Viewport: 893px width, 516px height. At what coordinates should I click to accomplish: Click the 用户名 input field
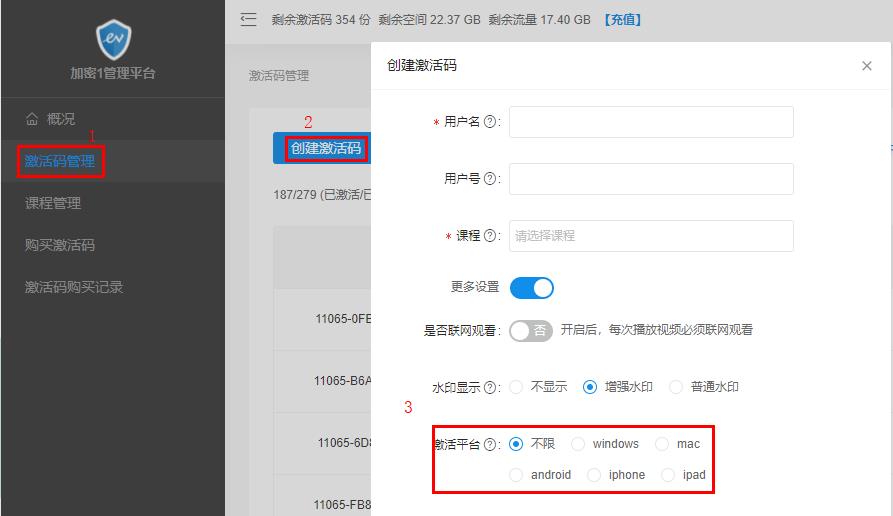click(651, 122)
